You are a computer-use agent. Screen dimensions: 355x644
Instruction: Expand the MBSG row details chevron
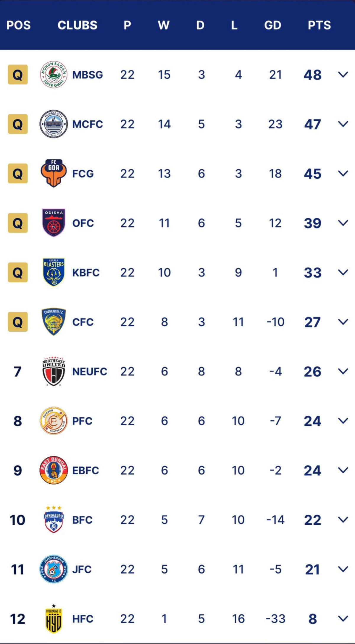[343, 75]
